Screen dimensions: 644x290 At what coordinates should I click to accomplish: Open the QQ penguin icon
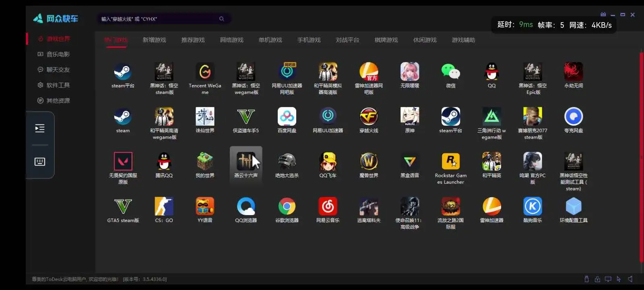492,72
